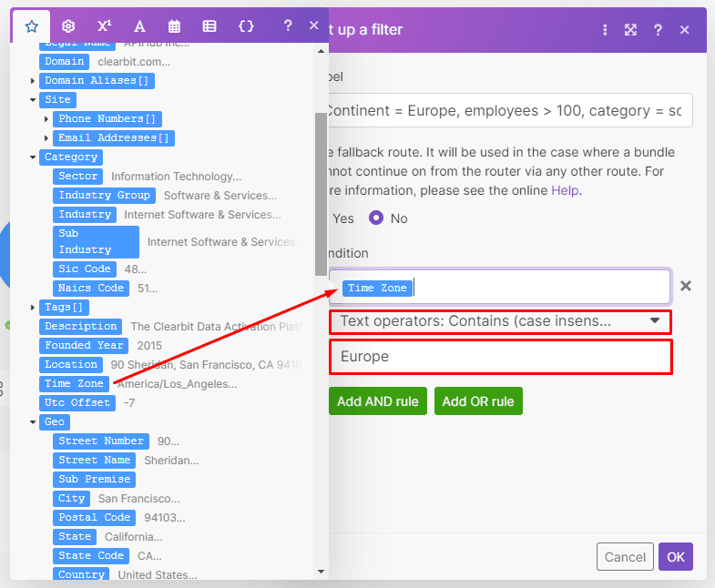Viewport: 715px width, 588px height.
Task: Open filter dialog three-dot menu
Action: point(605,30)
